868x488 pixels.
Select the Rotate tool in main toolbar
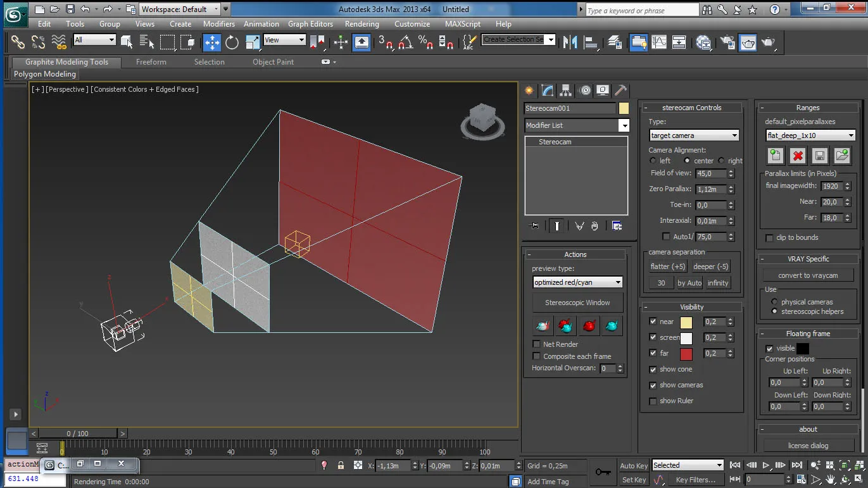pyautogui.click(x=232, y=42)
